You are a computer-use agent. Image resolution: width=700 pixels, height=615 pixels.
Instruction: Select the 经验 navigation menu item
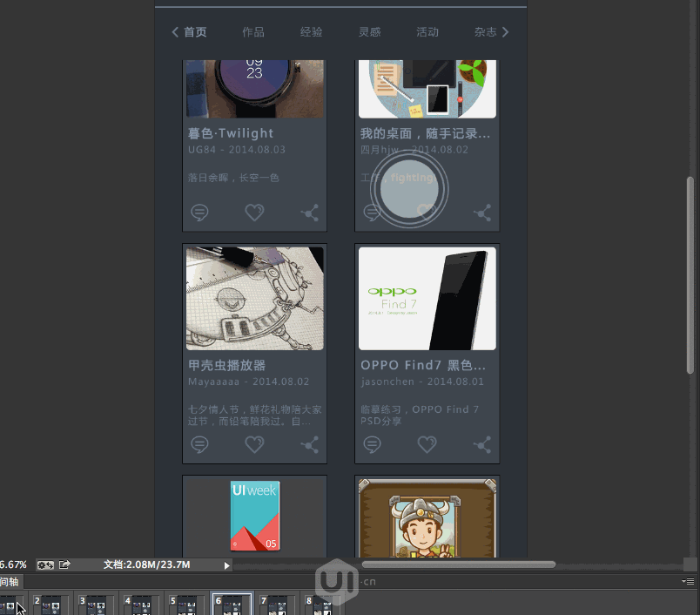click(311, 32)
